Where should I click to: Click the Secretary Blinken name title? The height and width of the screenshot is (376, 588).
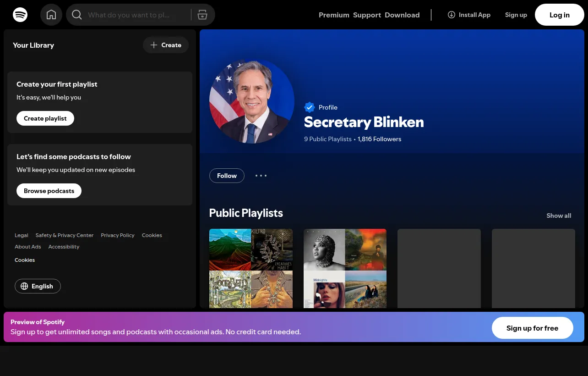[x=364, y=122]
